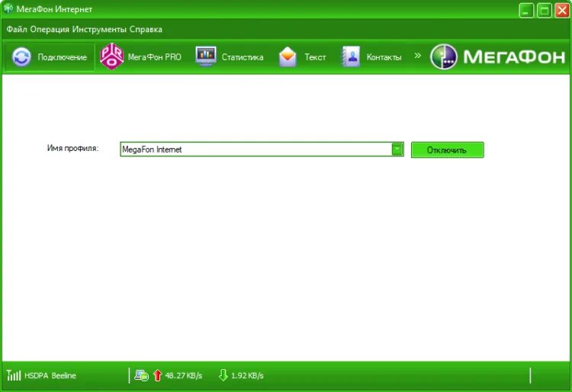This screenshot has width=572, height=392.
Task: Open the Файл menu
Action: coord(17,29)
